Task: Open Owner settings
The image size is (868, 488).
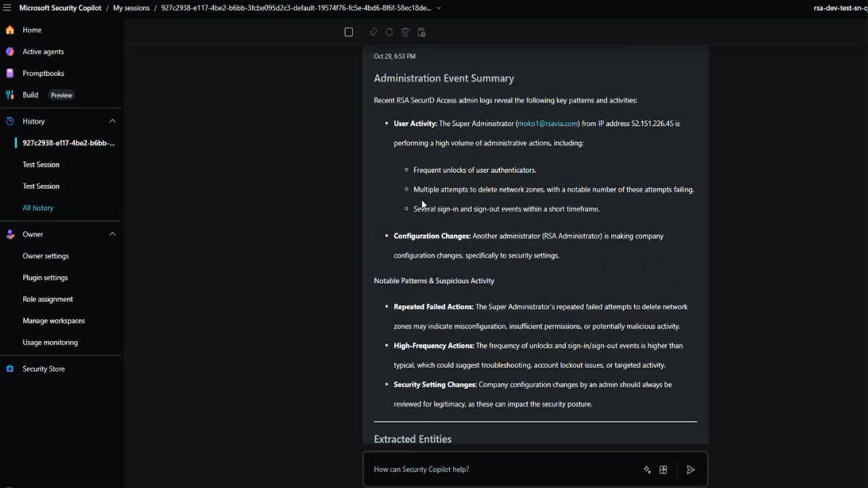Action: [x=45, y=256]
